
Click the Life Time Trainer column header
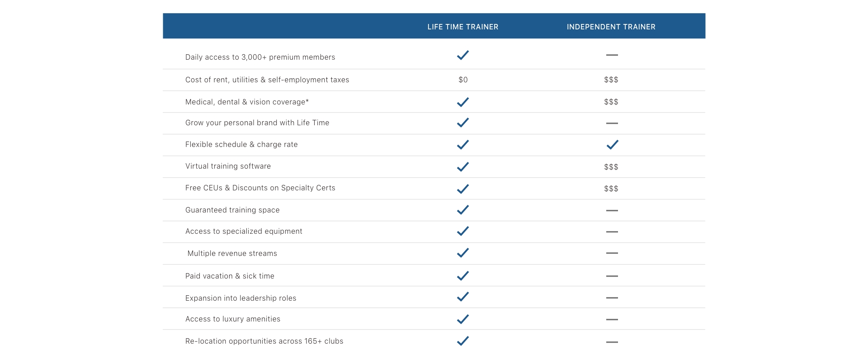pos(462,27)
